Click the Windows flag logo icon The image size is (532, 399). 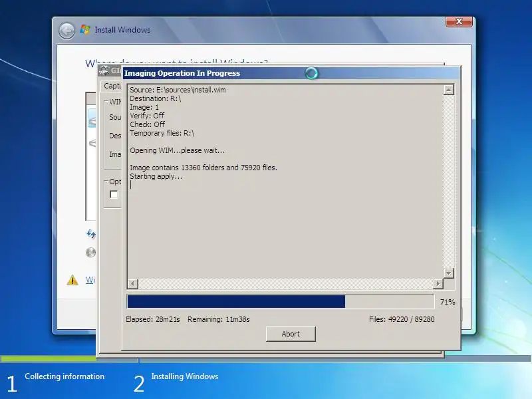point(85,29)
